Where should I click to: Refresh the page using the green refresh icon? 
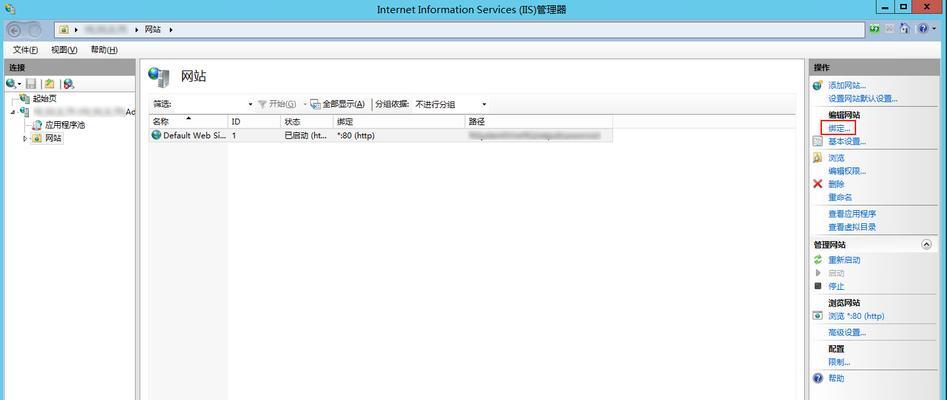click(x=875, y=28)
